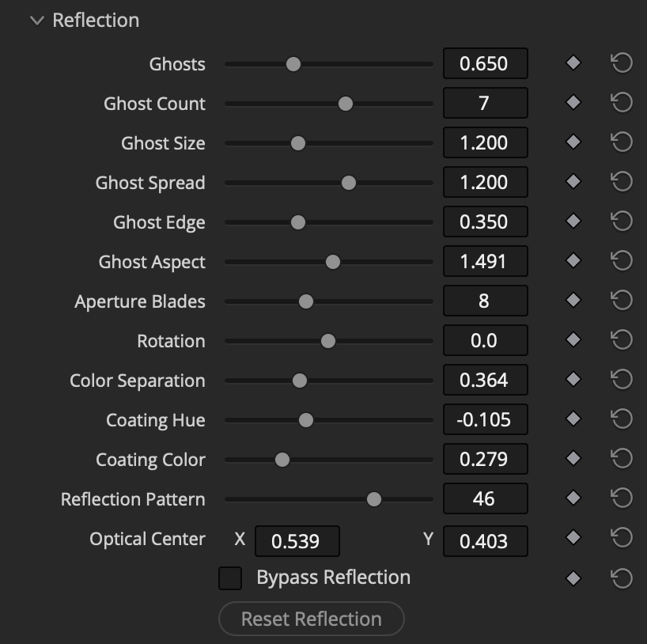
Task: Add keyframe for Ghost Aspect
Action: (573, 261)
